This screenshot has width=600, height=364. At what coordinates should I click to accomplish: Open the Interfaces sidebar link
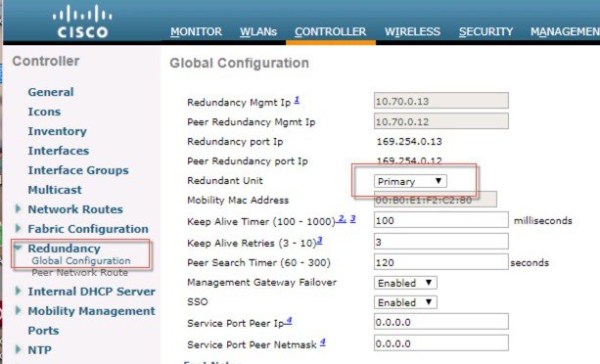click(x=58, y=151)
